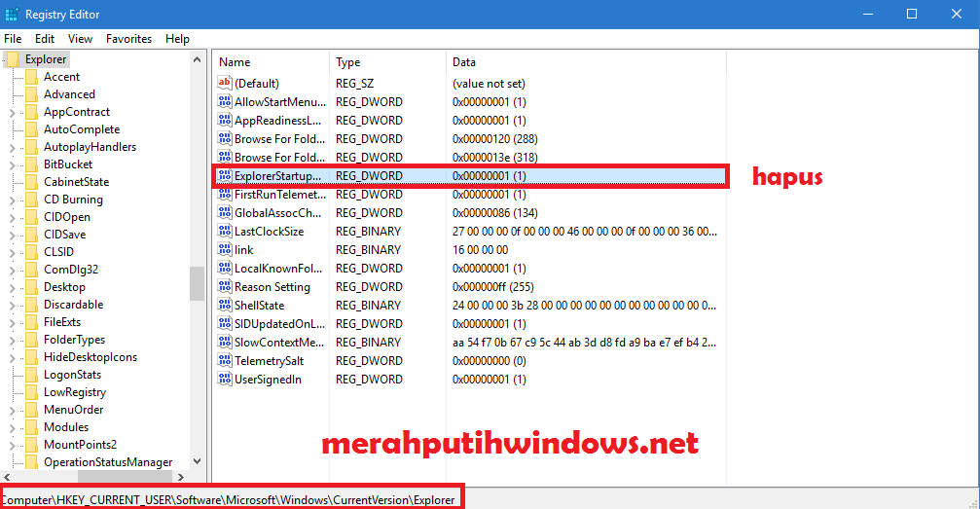Viewport: 980px width, 509px height.
Task: Click the tree's horizontal scroll right arrow
Action: coord(181,477)
